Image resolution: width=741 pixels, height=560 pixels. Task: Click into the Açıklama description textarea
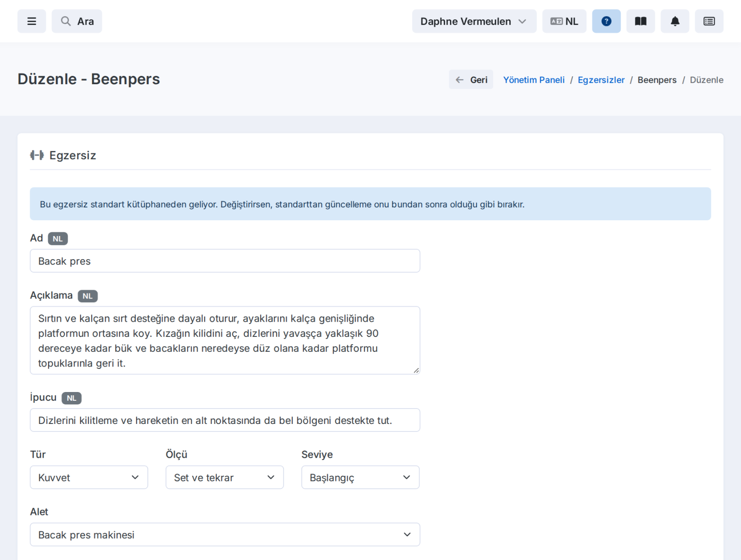225,340
